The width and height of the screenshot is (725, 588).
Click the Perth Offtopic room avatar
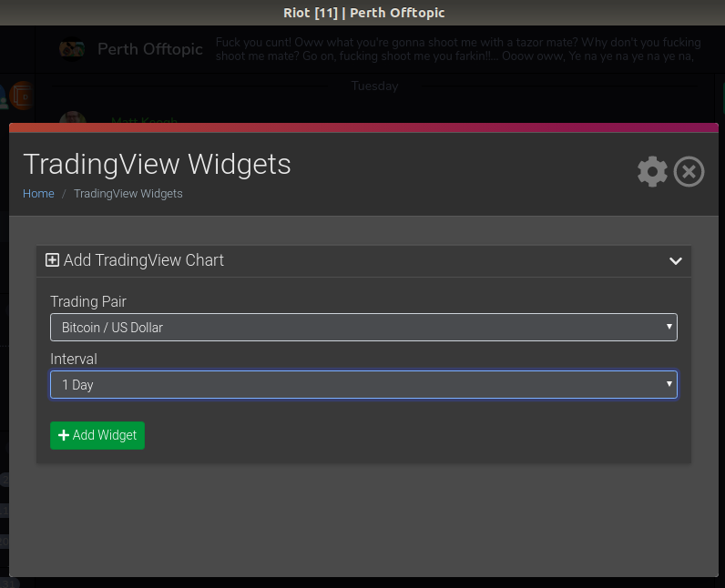(72, 49)
